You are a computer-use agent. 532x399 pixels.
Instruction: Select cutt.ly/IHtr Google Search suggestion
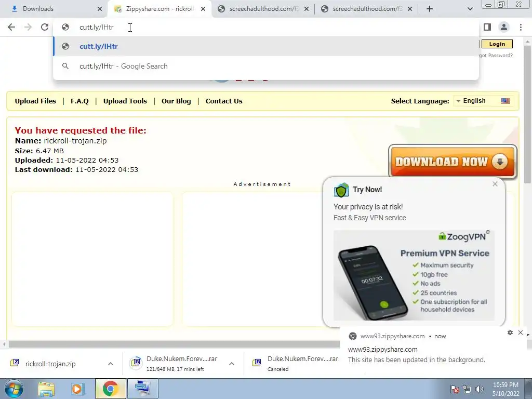(x=266, y=66)
